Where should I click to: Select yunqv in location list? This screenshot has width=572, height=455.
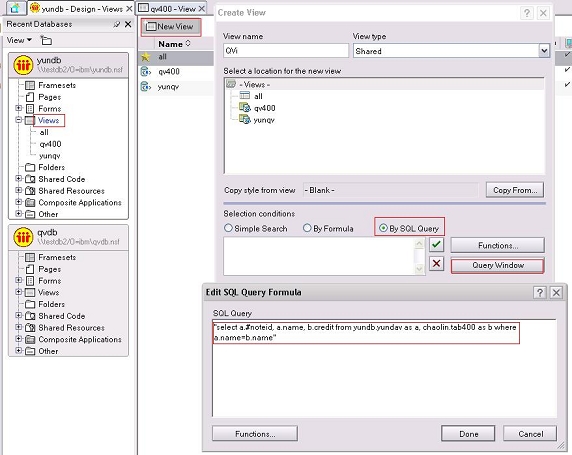[x=264, y=120]
